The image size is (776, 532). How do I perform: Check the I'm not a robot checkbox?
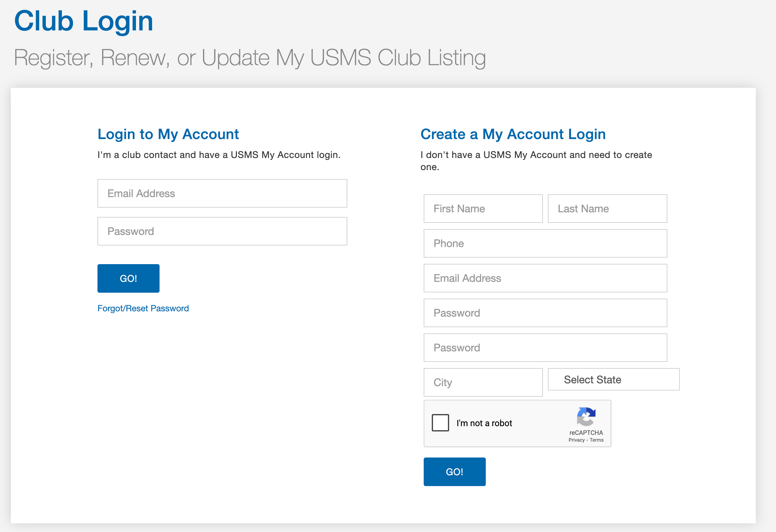440,423
